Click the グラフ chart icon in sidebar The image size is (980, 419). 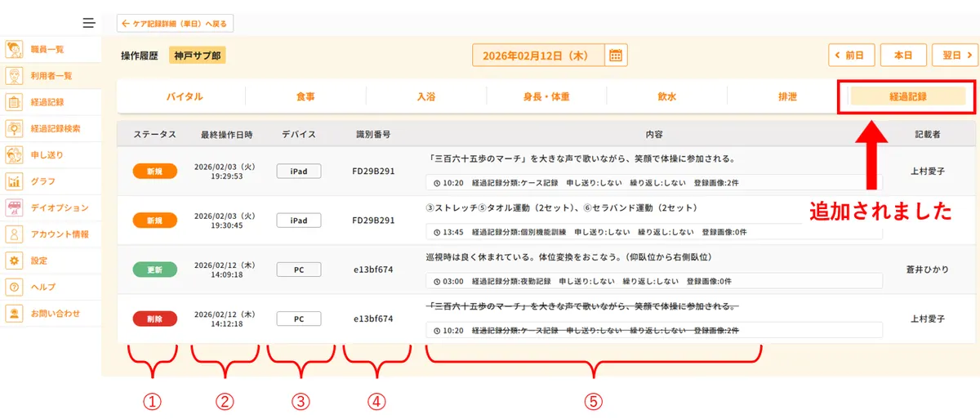(14, 181)
